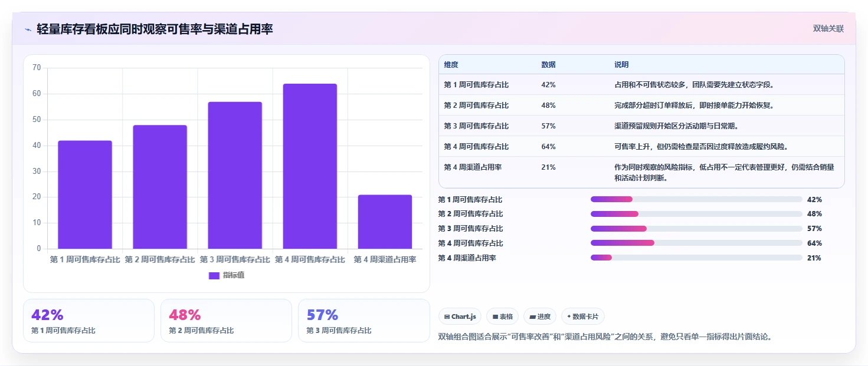Image resolution: width=868 pixels, height=366 pixels.
Task: Click table cell 第 4 周可售库存占比
Action: click(476, 147)
